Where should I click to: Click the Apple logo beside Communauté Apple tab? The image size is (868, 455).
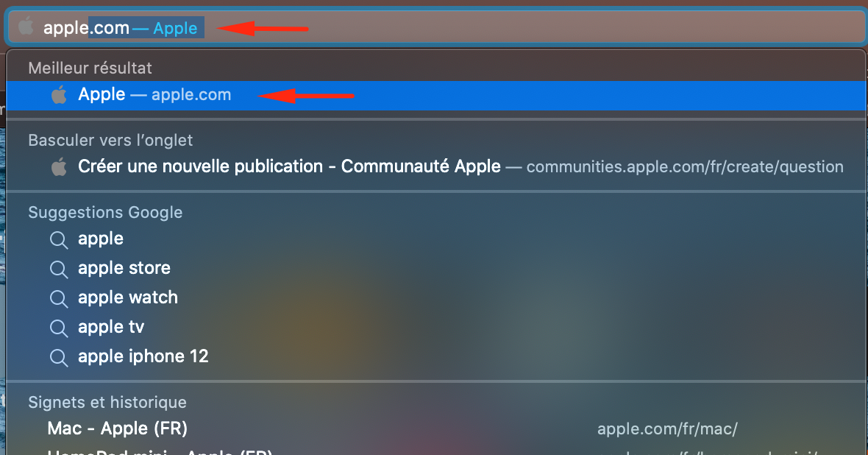click(x=60, y=167)
